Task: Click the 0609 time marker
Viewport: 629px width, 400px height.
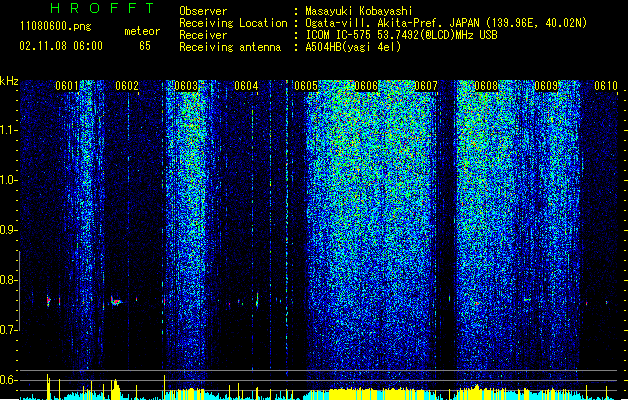Action: (546, 86)
